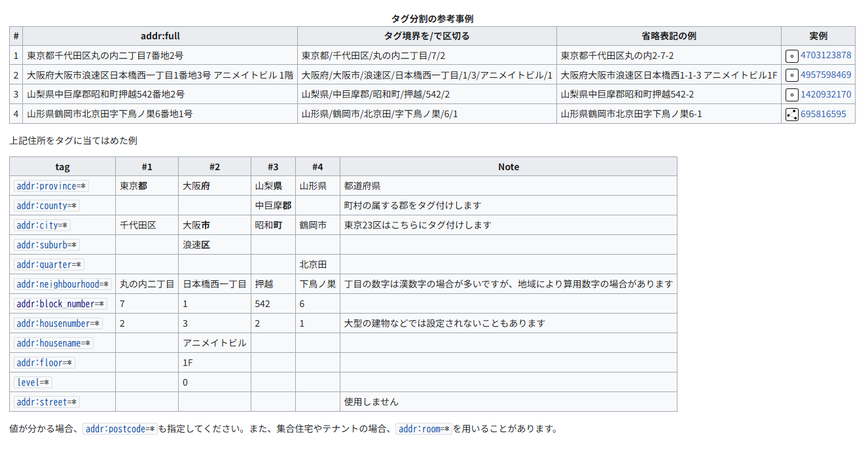
Task: Open the level=* tag link
Action: click(33, 382)
